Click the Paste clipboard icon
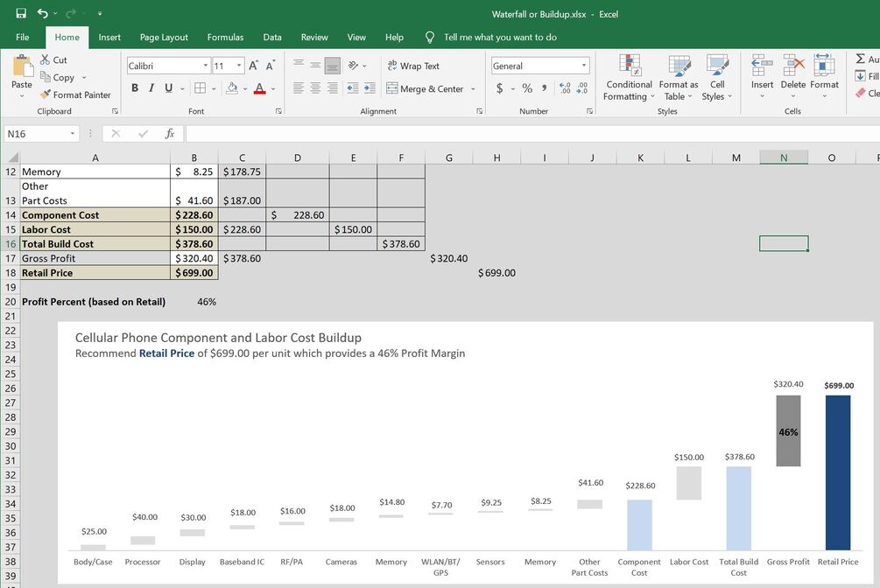The image size is (880, 588). [22, 66]
